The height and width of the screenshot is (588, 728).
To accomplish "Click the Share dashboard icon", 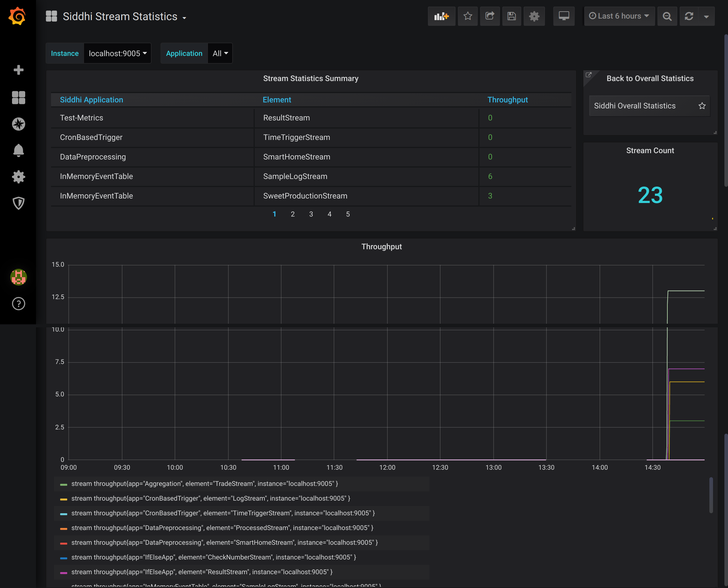I will pos(490,16).
